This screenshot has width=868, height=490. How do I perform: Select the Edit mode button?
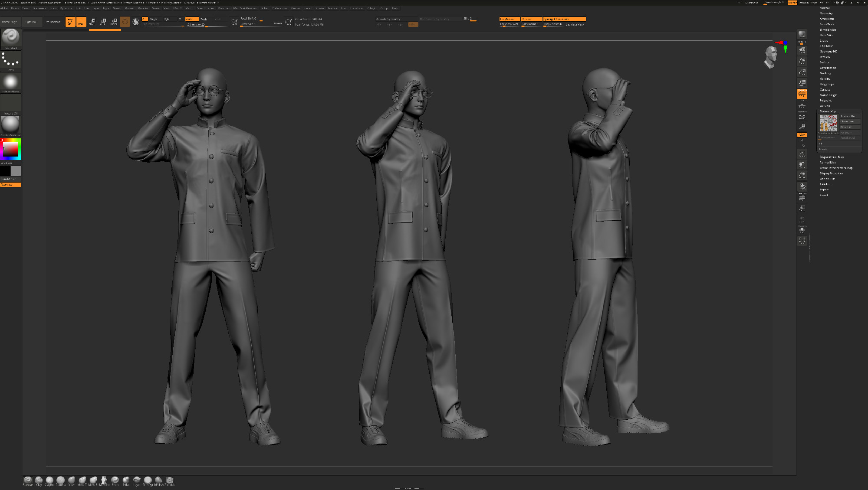click(x=70, y=22)
